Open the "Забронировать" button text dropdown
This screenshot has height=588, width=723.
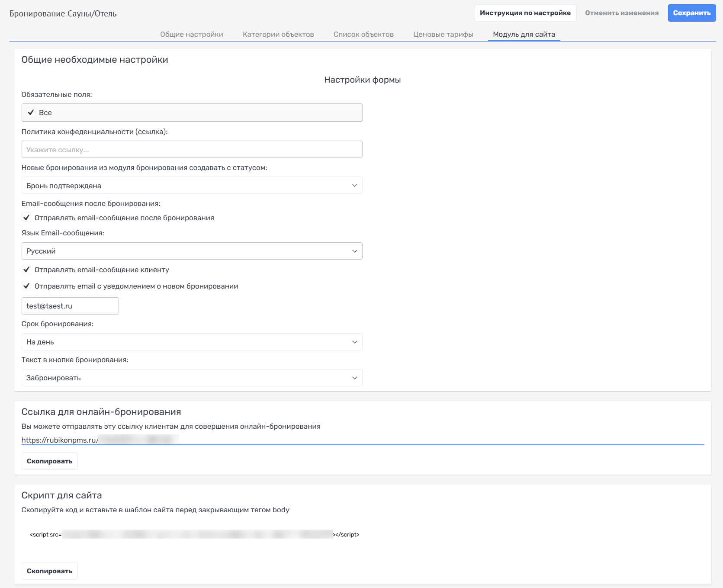click(192, 378)
